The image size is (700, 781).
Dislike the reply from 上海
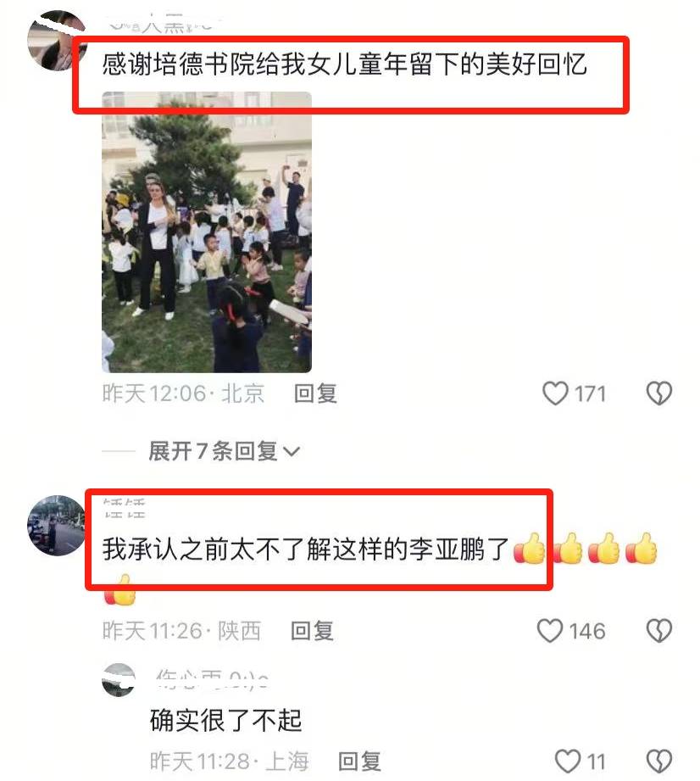tap(659, 761)
